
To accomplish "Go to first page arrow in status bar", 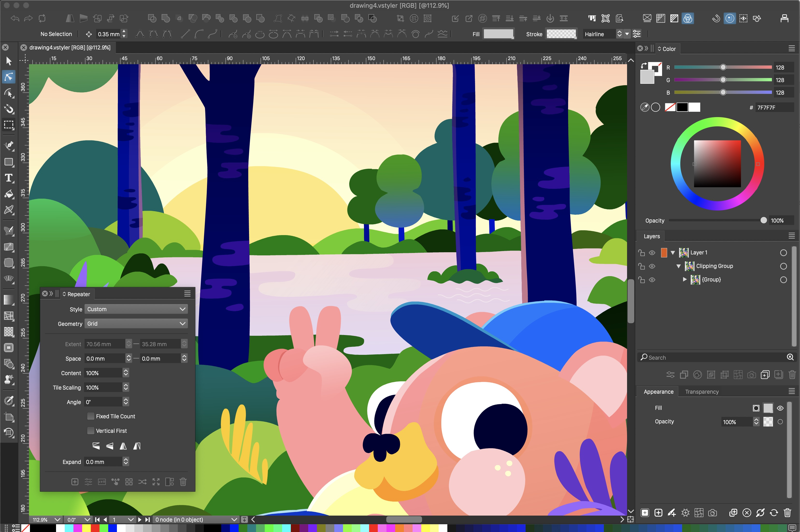I will (x=97, y=519).
